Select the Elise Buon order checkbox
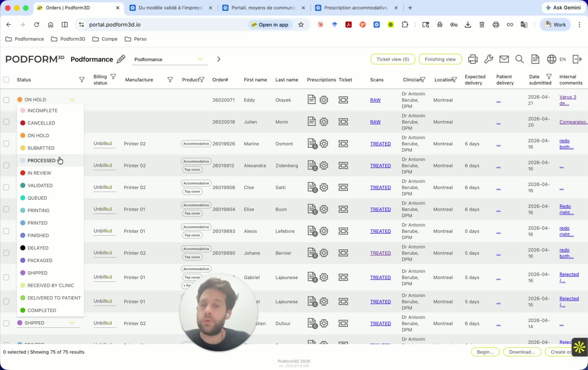The height and width of the screenshot is (370, 588). [6, 209]
